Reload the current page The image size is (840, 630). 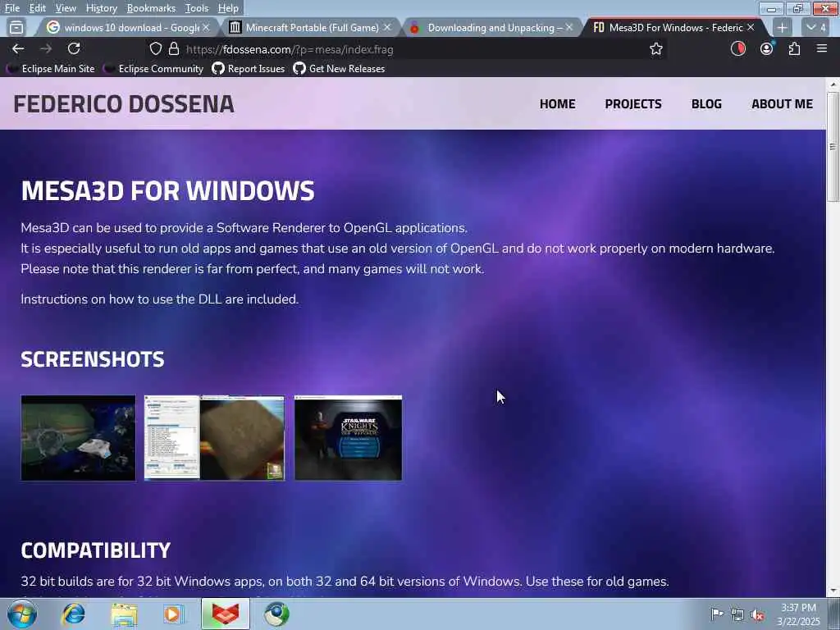tap(74, 48)
